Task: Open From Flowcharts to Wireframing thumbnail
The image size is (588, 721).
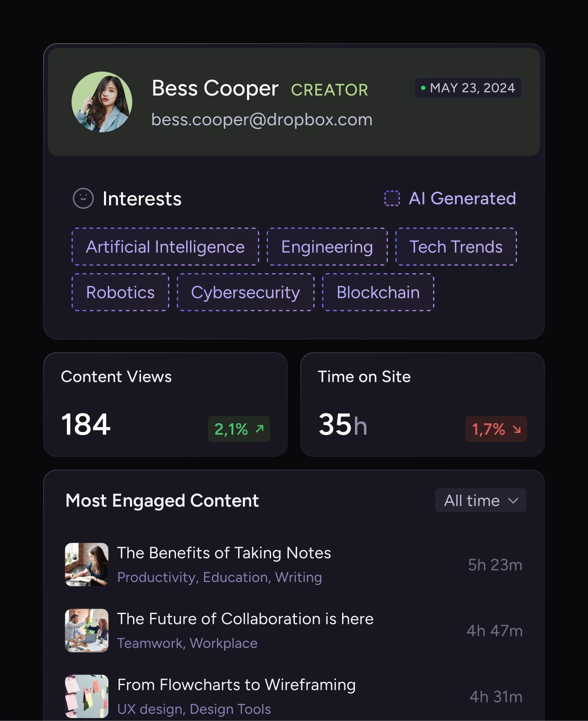Action: pyautogui.click(x=86, y=696)
